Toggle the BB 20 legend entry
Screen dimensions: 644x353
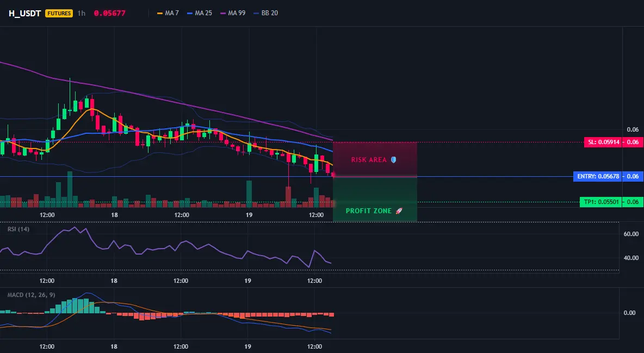(266, 13)
